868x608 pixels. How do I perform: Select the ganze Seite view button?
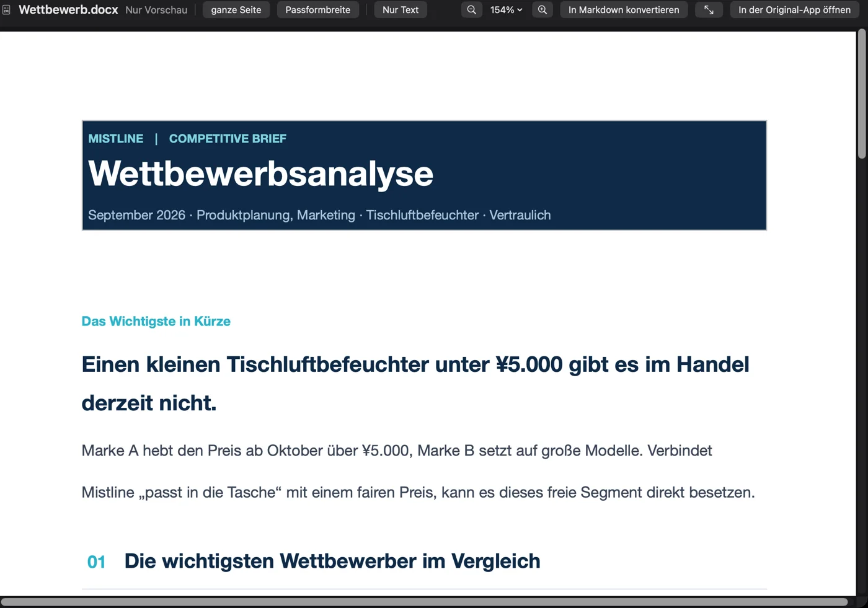point(236,10)
